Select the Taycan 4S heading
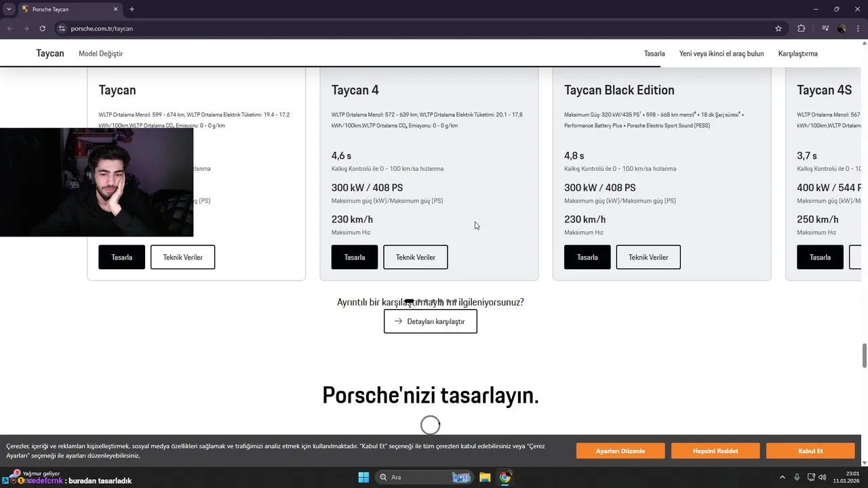Viewport: 868px width, 488px height. (824, 90)
